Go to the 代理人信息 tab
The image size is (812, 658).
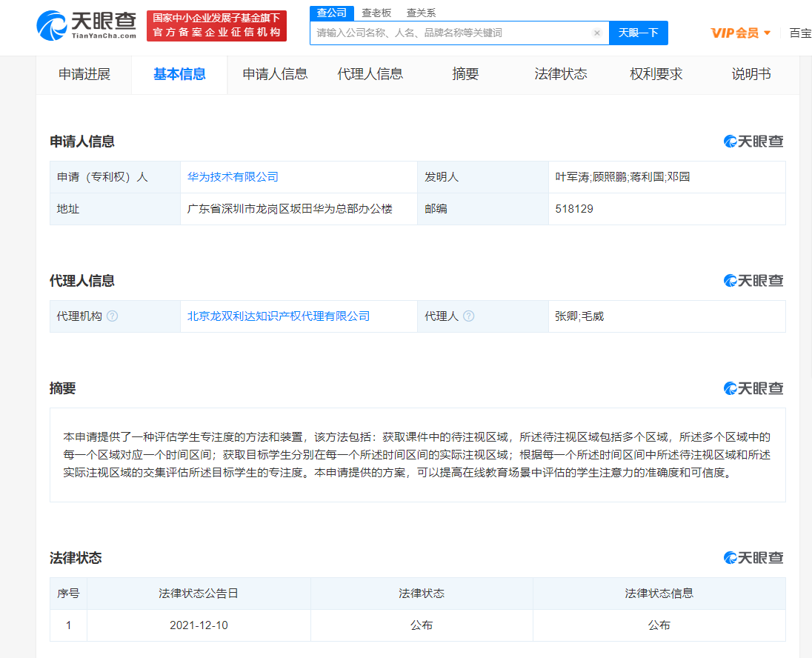(x=370, y=74)
